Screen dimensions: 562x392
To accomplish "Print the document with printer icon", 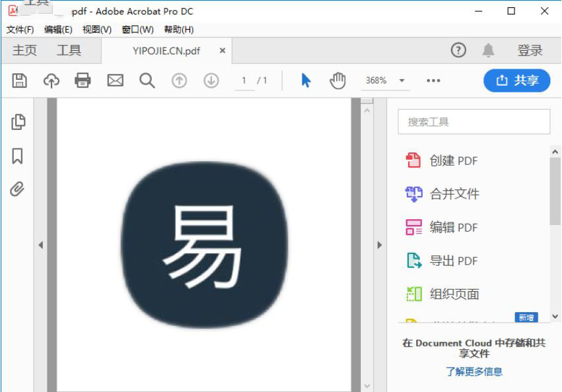I will point(83,81).
